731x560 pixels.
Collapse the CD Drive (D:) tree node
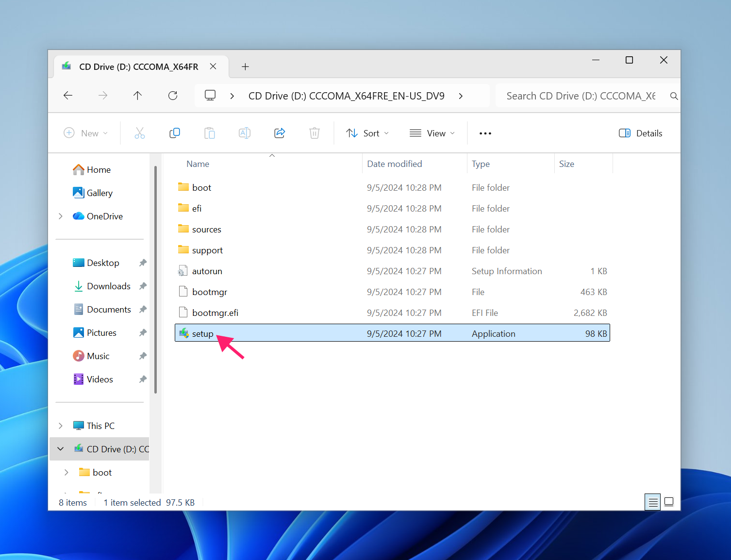(x=61, y=449)
